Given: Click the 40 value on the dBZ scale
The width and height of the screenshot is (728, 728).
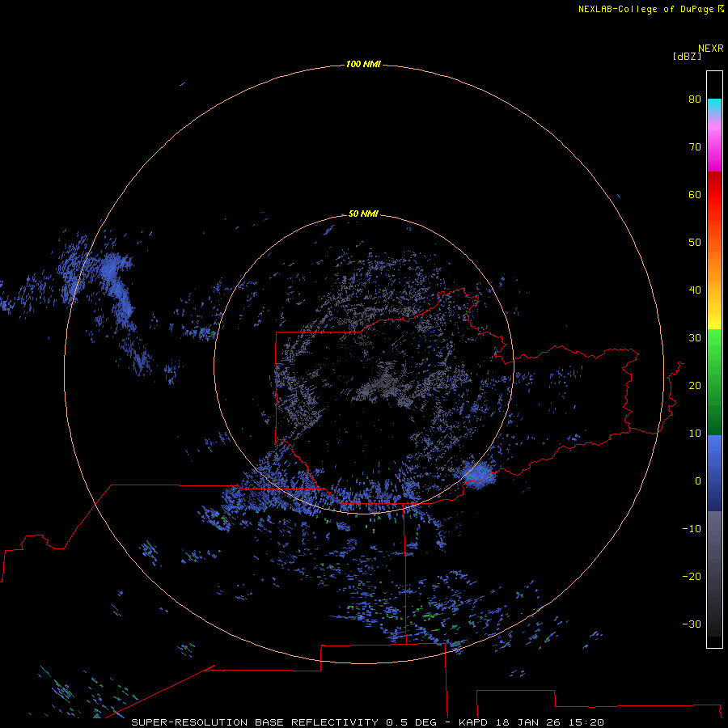Looking at the screenshot, I should pyautogui.click(x=695, y=290).
